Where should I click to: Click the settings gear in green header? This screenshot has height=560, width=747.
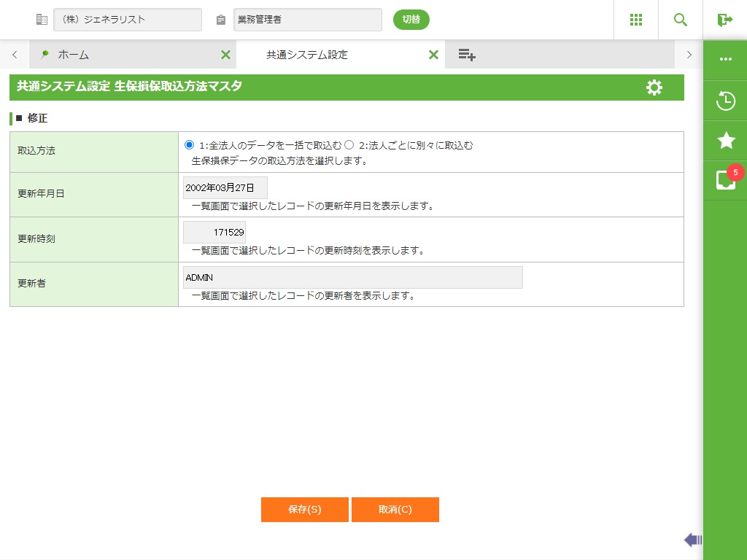(654, 87)
